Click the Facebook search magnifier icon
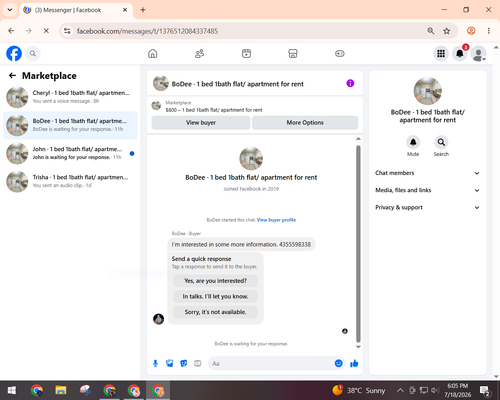Image resolution: width=500 pixels, height=400 pixels. pyautogui.click(x=33, y=54)
